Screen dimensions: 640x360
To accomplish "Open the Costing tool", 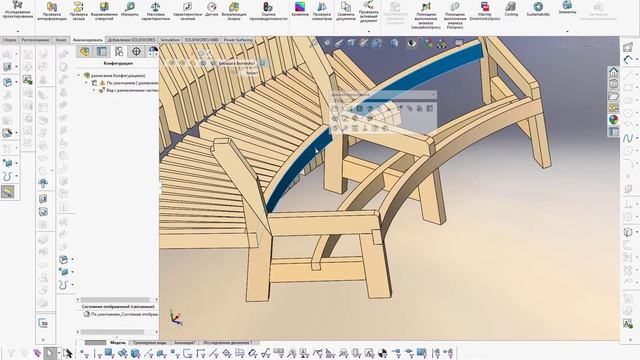I will pos(511,9).
